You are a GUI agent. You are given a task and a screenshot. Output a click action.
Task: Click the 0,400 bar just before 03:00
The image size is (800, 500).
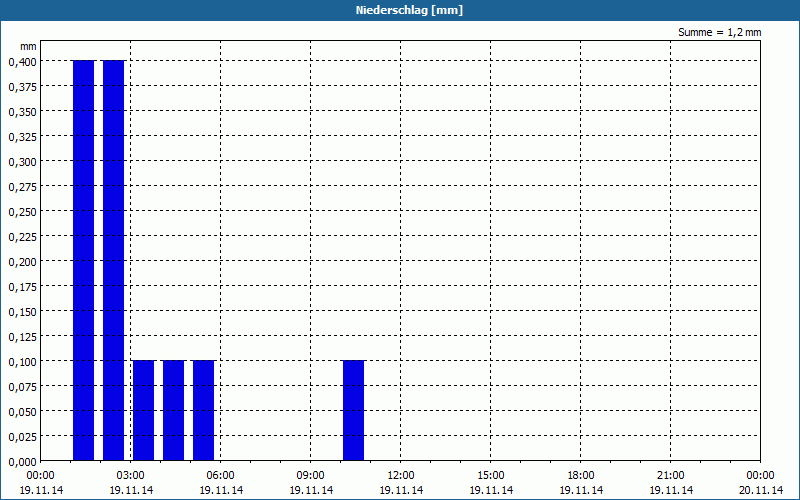[x=114, y=260]
